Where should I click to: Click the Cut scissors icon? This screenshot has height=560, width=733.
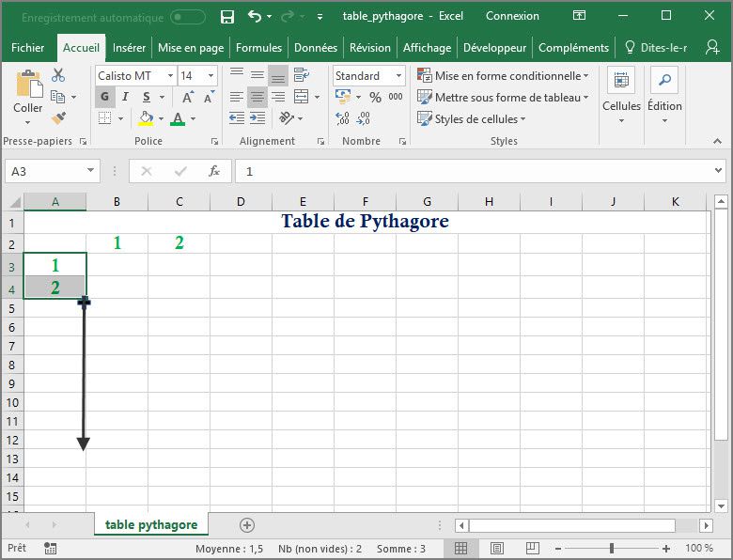click(x=58, y=75)
